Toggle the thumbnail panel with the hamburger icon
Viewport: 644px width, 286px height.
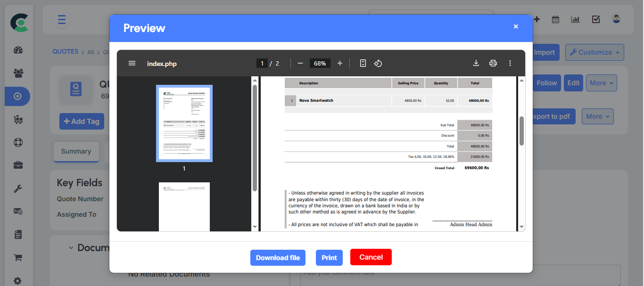coord(132,63)
